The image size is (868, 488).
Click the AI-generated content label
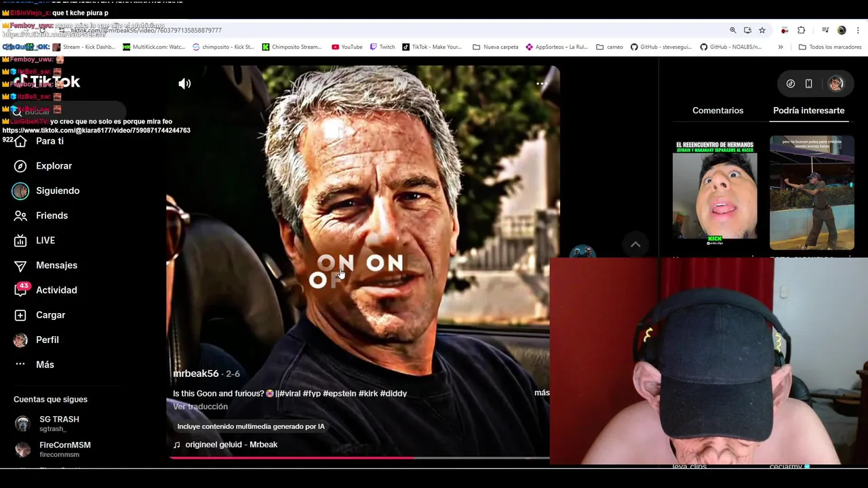click(x=251, y=426)
